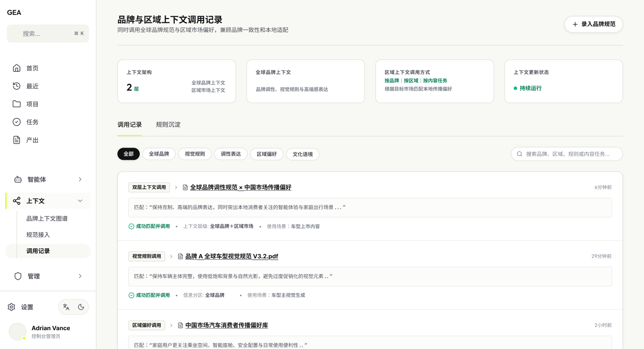
Task: Open the 项目 folder icon
Action: pyautogui.click(x=17, y=104)
